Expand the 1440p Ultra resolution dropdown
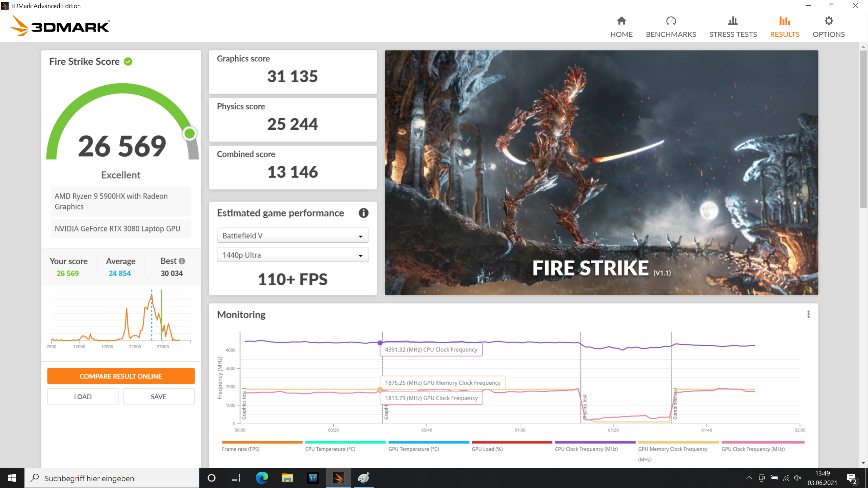This screenshot has height=488, width=868. [x=293, y=255]
